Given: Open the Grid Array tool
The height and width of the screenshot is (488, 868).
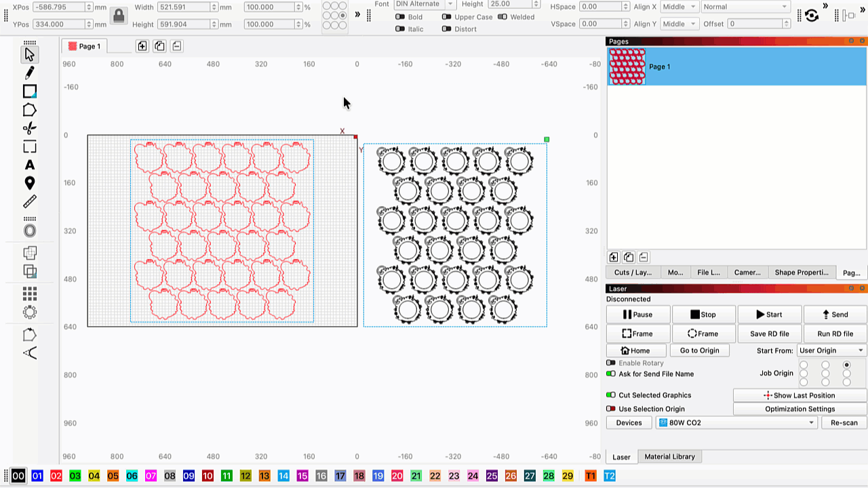Looking at the screenshot, I should [x=29, y=293].
